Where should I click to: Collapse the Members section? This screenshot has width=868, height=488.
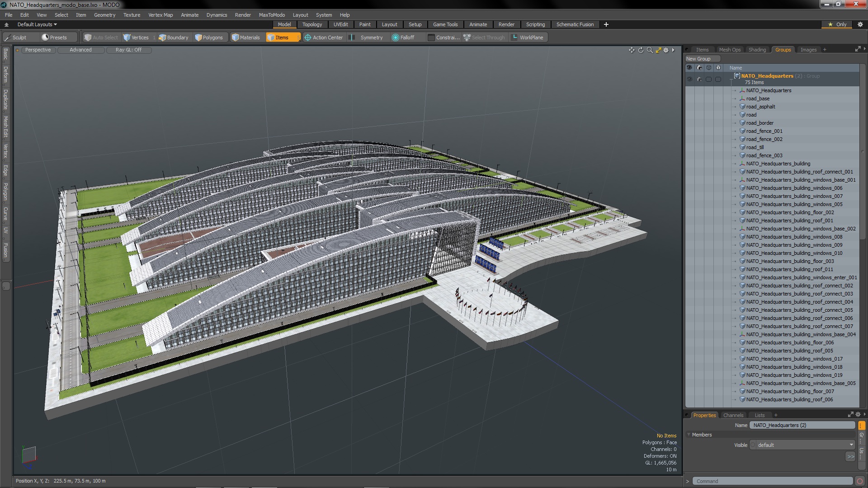coord(689,435)
